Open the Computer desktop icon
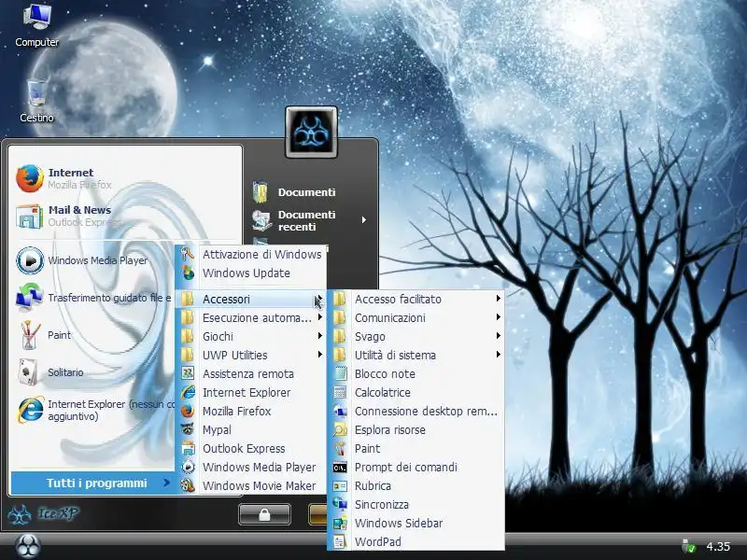This screenshot has width=747, height=560. [x=36, y=18]
